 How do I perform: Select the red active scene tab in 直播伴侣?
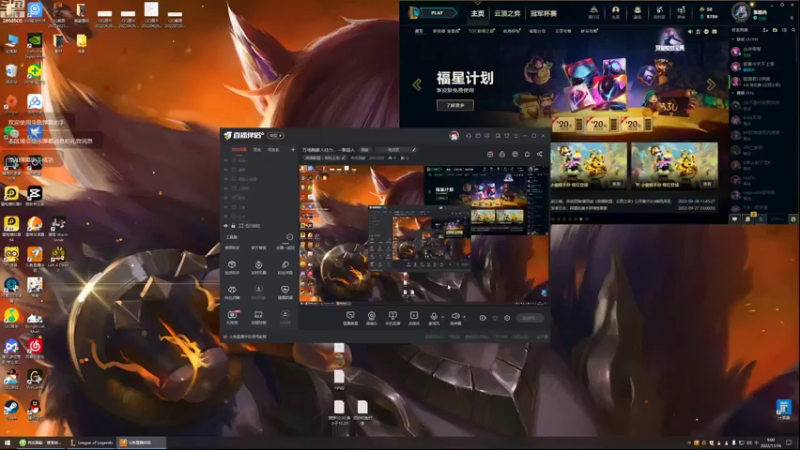click(239, 150)
